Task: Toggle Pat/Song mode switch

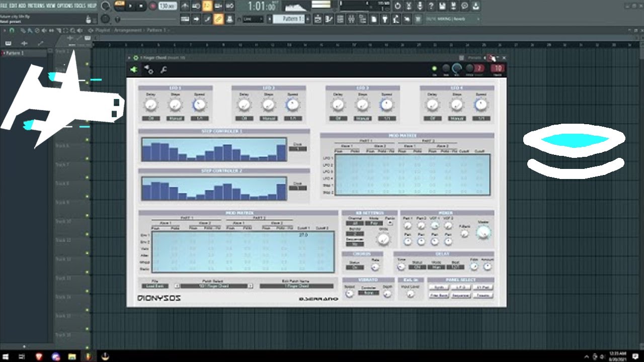Action: tap(119, 6)
